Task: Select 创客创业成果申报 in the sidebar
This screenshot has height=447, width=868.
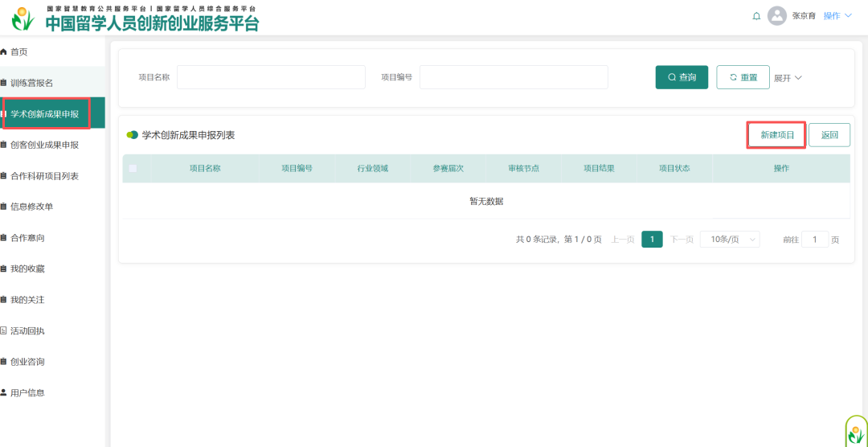Action: 44,145
